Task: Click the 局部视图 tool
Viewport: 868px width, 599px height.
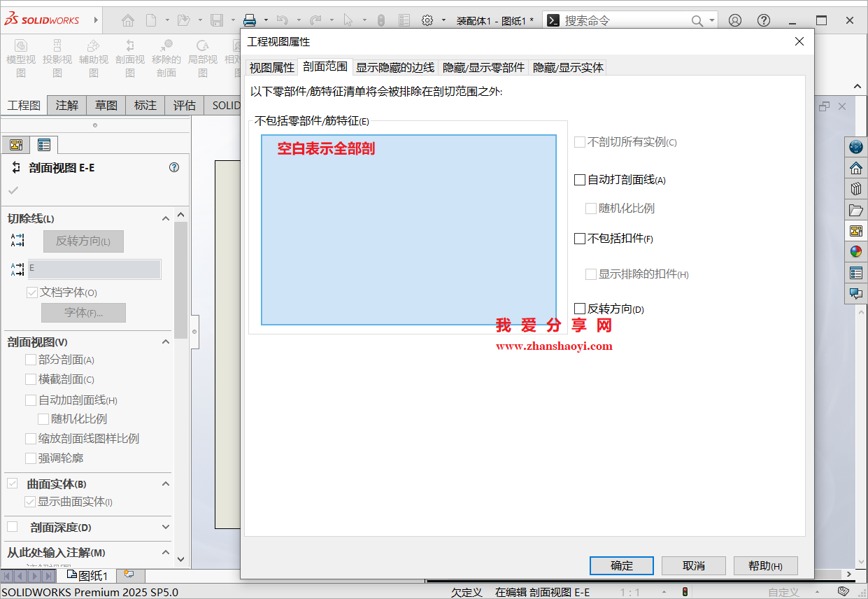Action: 203,58
